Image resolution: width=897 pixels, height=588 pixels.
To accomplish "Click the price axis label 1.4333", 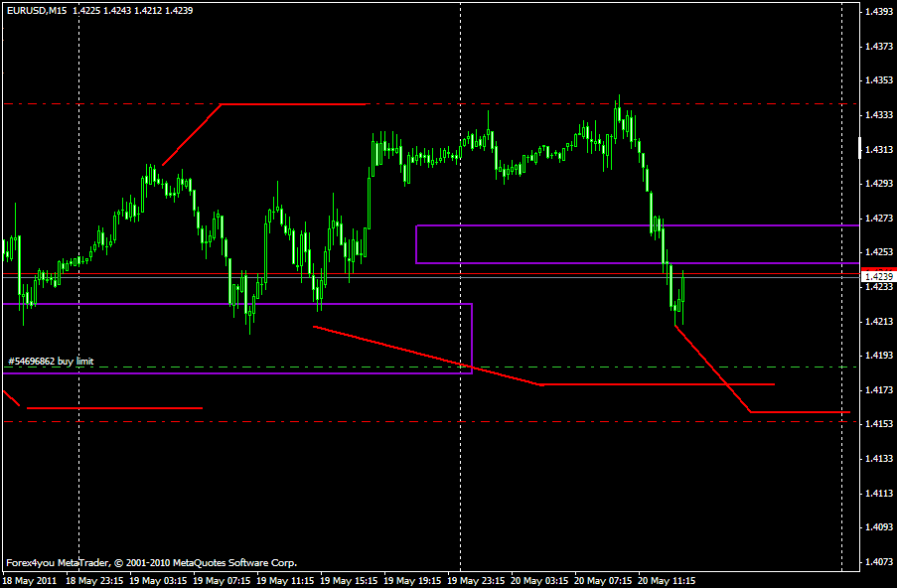I will point(879,115).
